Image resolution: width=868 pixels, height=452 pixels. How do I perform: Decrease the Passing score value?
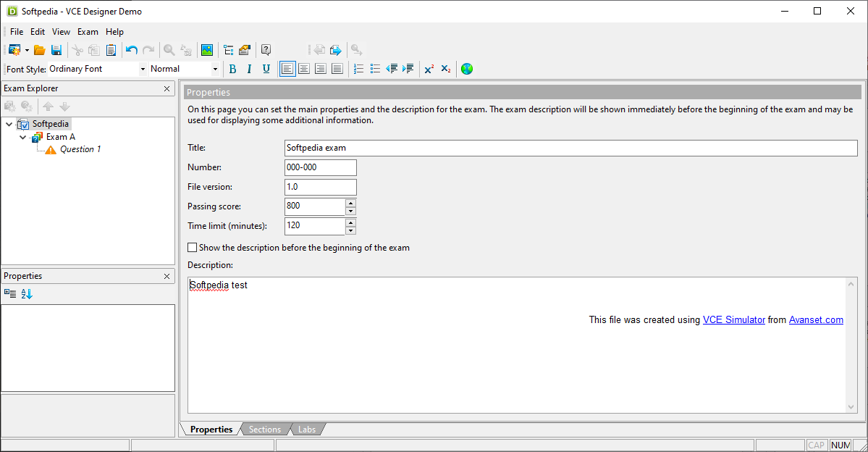(x=350, y=211)
